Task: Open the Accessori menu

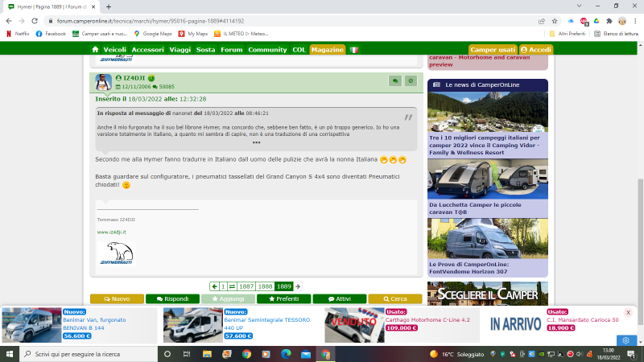Action: pyautogui.click(x=147, y=50)
